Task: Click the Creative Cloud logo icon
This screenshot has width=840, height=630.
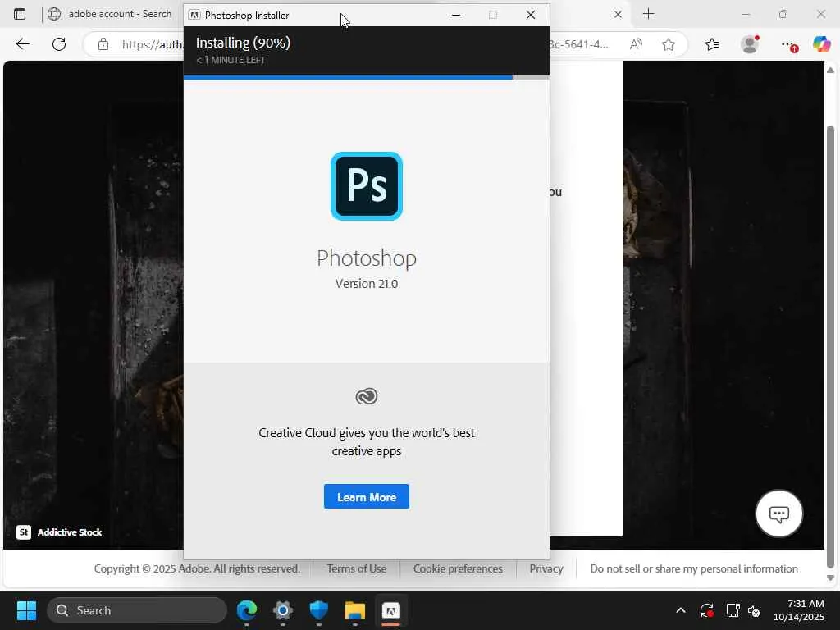Action: [367, 396]
